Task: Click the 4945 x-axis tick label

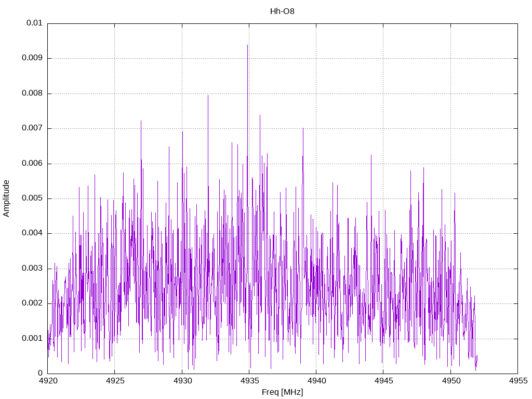Action: (x=384, y=381)
